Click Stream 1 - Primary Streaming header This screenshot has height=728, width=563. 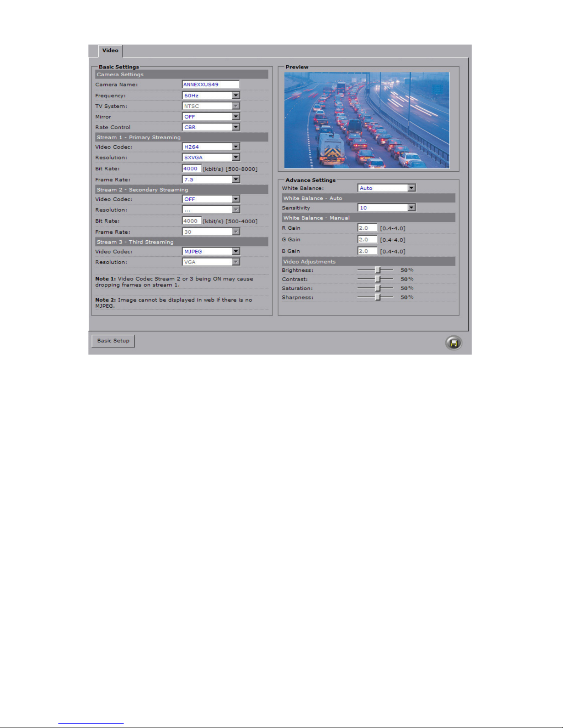182,137
